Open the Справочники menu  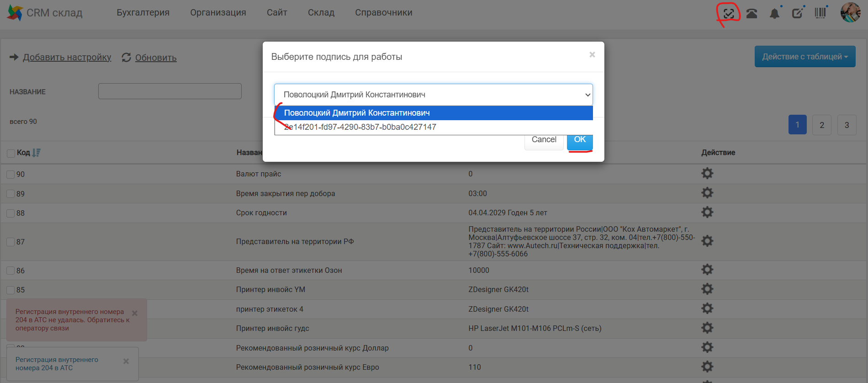pyautogui.click(x=383, y=13)
